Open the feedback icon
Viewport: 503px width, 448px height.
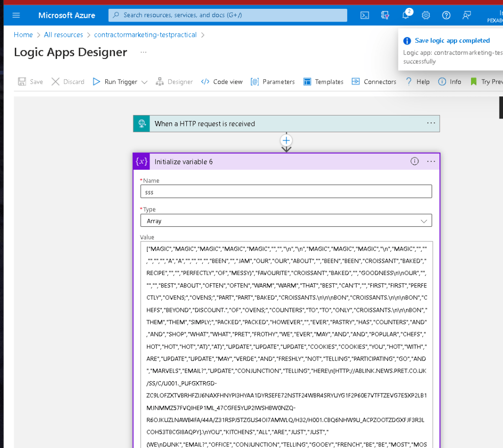coord(467,15)
